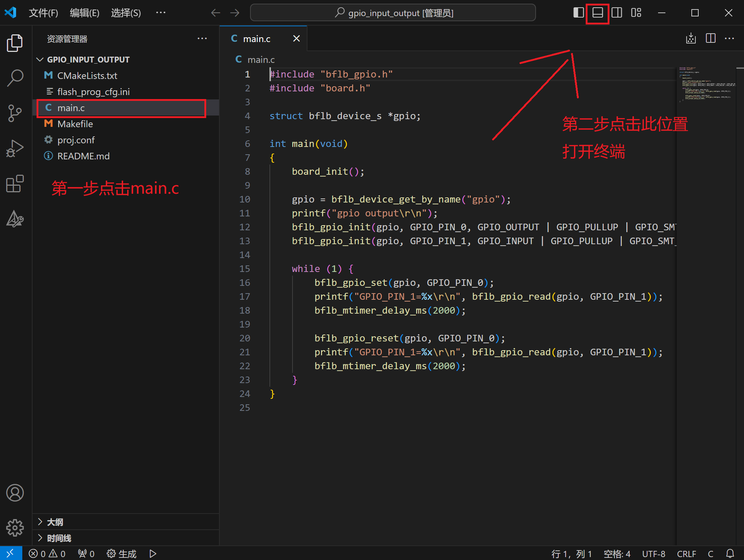
Task: Open the Manage settings gear
Action: click(x=15, y=528)
